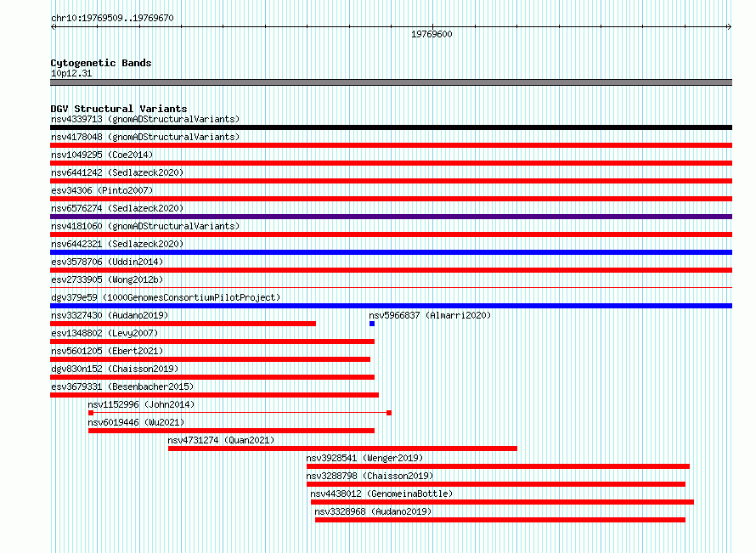
Task: Select the black nsv4339713 variant bar
Action: point(391,127)
